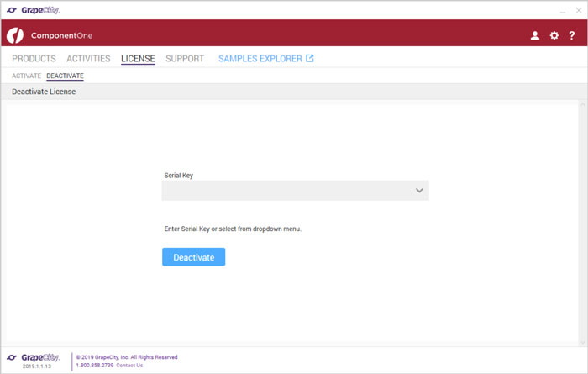Click the '© 2019 GrapeCity, Inc.' copyright text
Viewport: 588px width, 374px height.
[x=127, y=357]
